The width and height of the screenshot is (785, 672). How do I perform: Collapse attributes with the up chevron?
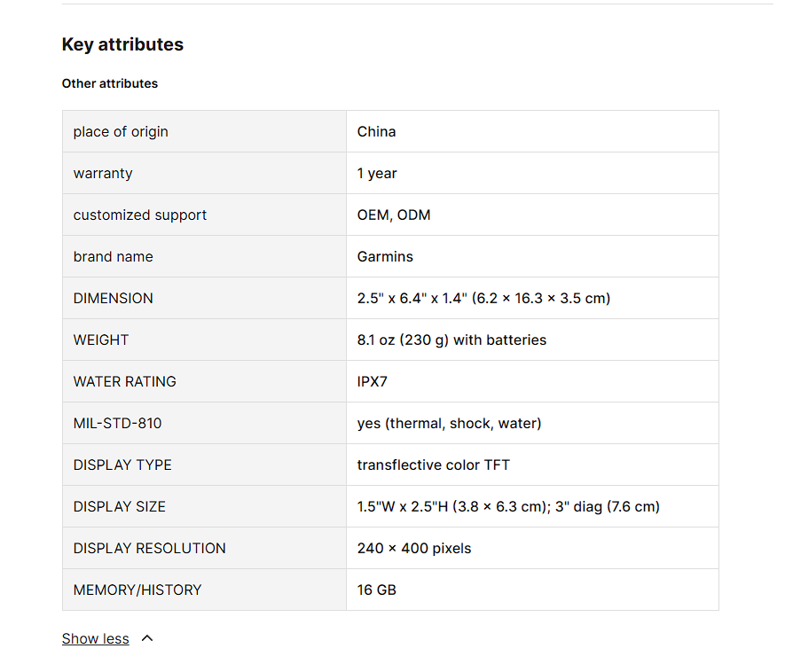pyautogui.click(x=147, y=638)
